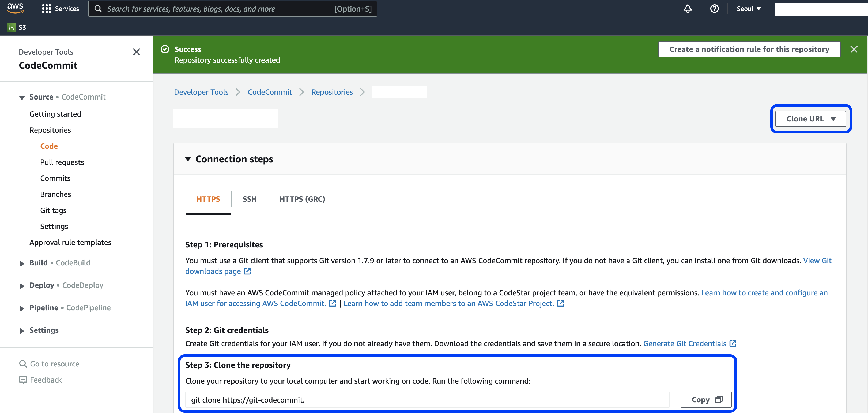
Task: Open Generate Git Credentials link
Action: pos(685,343)
